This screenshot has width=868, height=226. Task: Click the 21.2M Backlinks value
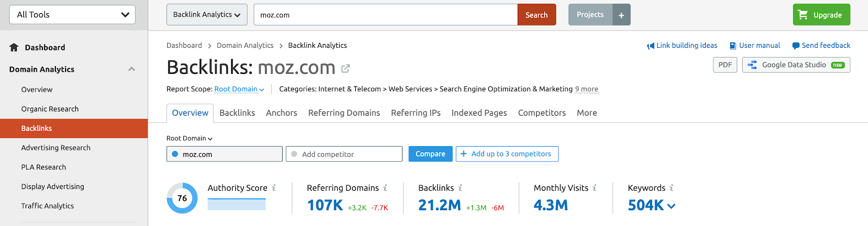(439, 205)
